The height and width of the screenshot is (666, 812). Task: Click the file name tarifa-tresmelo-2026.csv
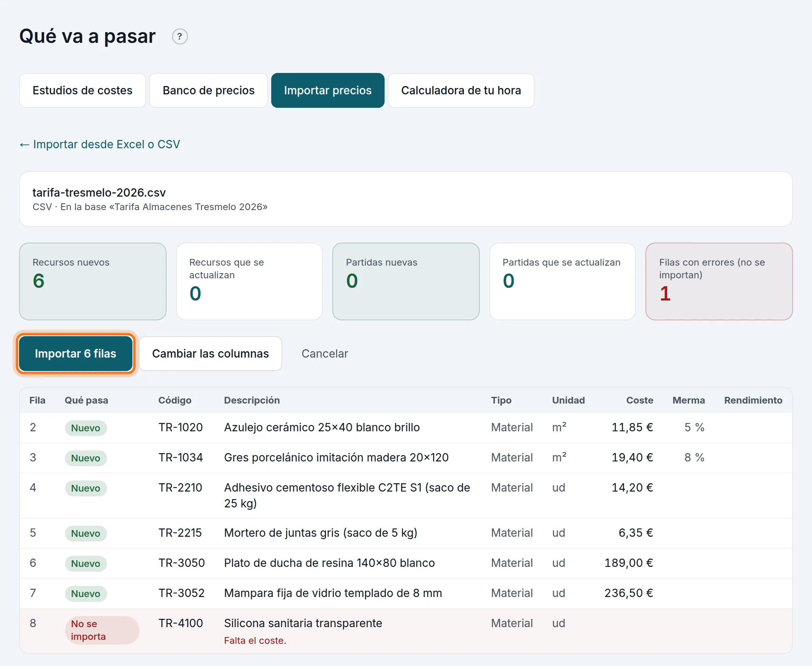99,193
